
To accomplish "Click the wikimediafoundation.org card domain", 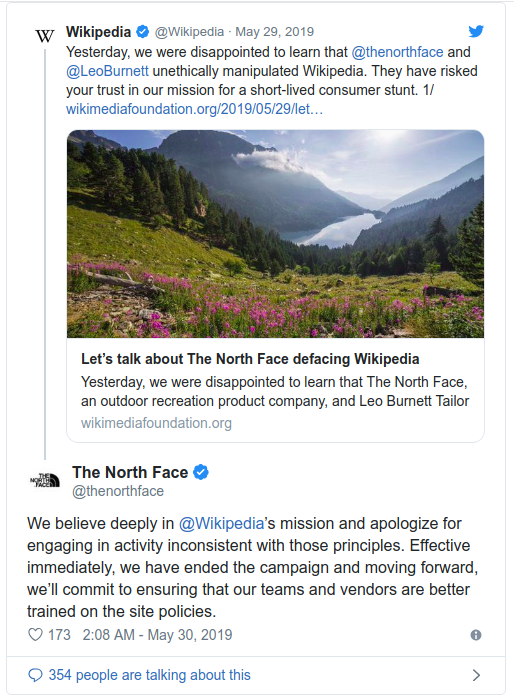I will (x=156, y=423).
